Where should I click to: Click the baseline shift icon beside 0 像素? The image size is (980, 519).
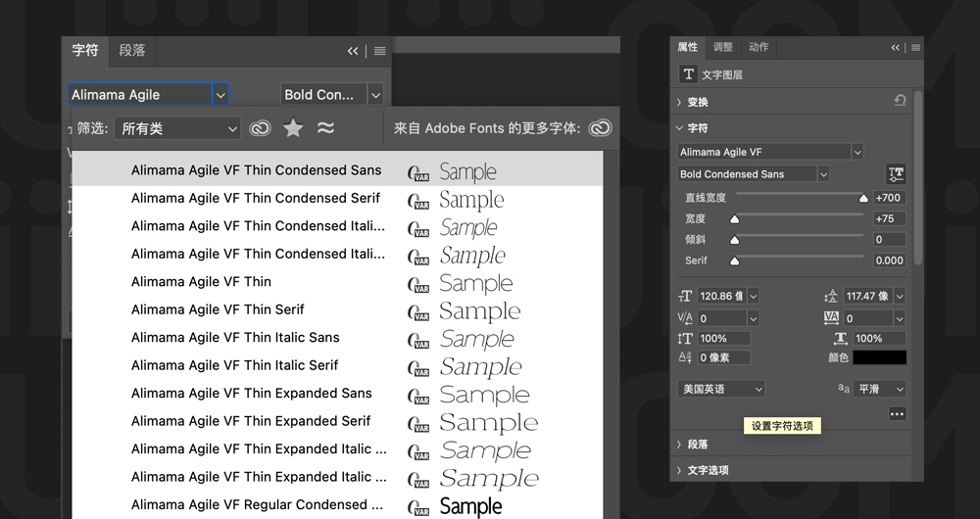click(685, 357)
